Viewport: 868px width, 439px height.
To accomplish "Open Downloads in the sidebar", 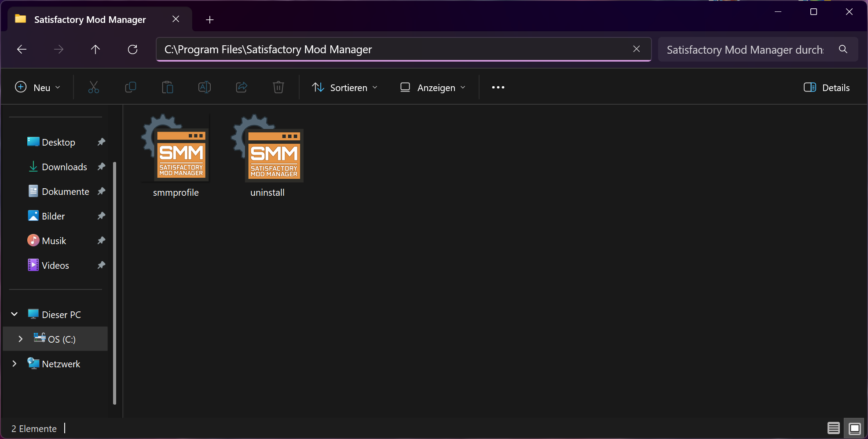I will (64, 167).
